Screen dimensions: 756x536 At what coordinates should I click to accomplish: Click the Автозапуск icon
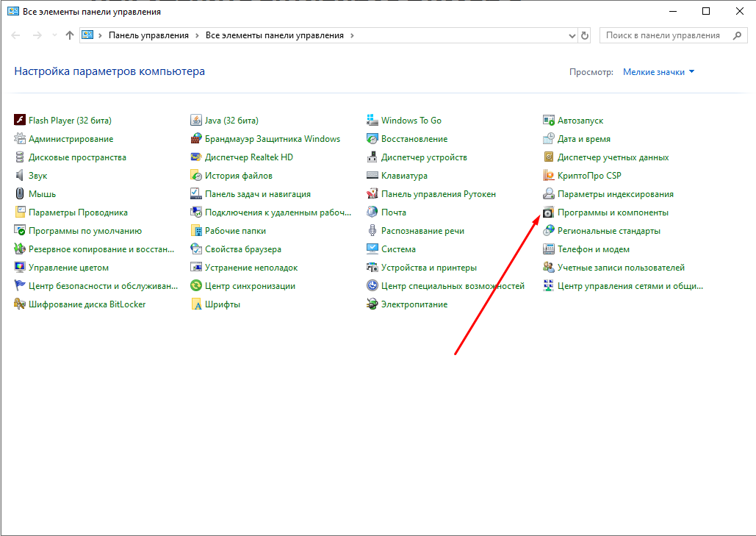click(549, 120)
